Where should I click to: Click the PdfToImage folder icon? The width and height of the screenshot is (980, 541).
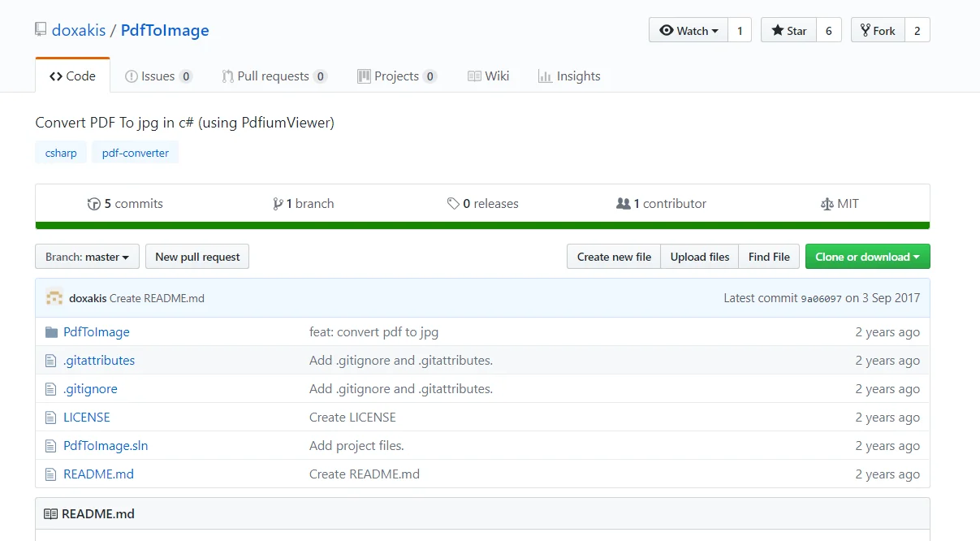[51, 332]
